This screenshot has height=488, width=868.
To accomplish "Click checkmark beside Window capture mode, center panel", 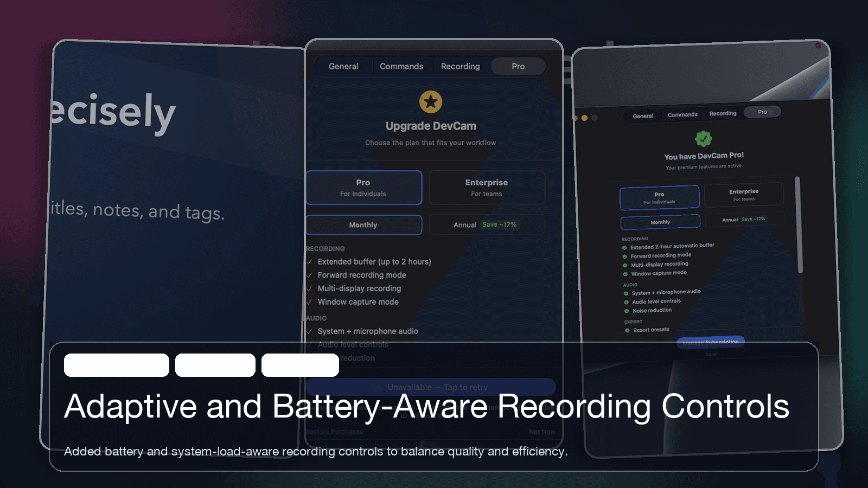I will click(x=309, y=302).
